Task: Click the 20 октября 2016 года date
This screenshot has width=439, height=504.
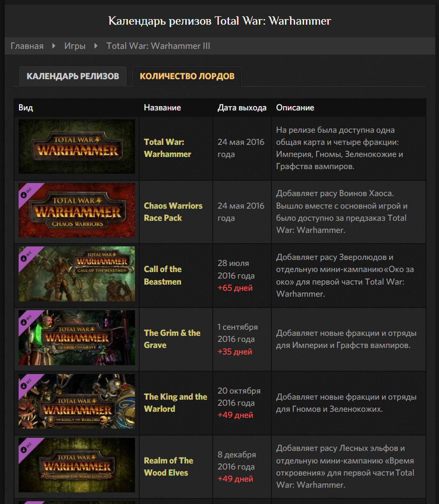Action: tap(239, 397)
